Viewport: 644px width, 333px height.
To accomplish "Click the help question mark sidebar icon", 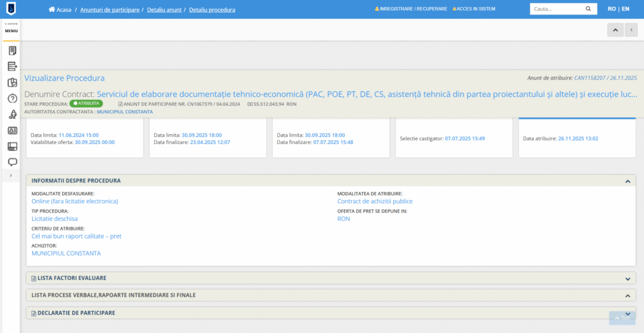I will (x=12, y=98).
